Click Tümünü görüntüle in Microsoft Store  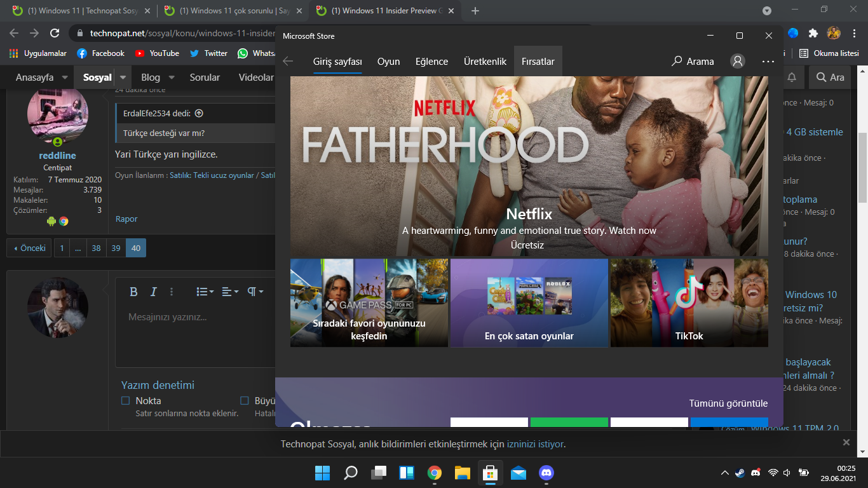[x=728, y=403]
